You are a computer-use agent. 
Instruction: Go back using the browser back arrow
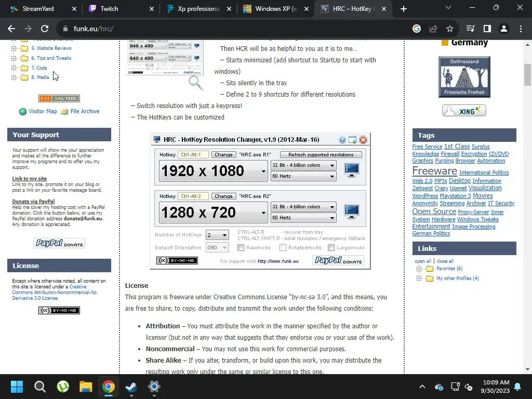tap(11, 29)
